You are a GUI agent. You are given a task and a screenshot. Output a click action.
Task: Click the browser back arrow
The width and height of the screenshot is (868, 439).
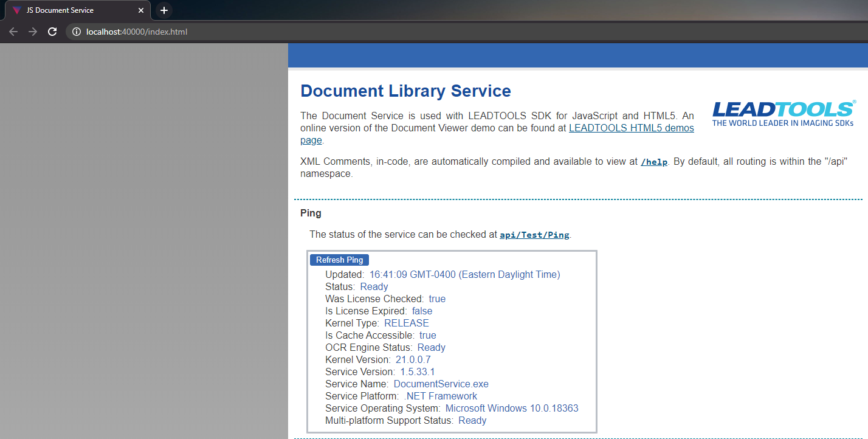(x=13, y=32)
